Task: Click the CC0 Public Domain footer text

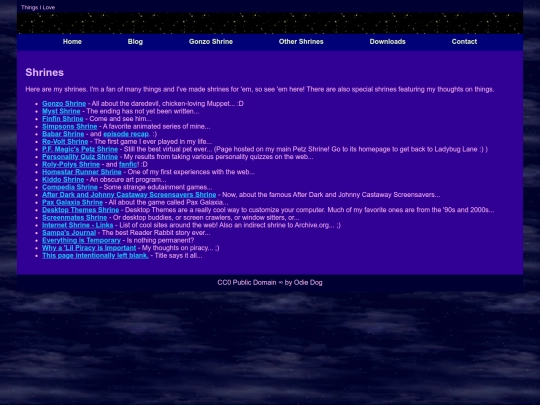Action: 270,282
